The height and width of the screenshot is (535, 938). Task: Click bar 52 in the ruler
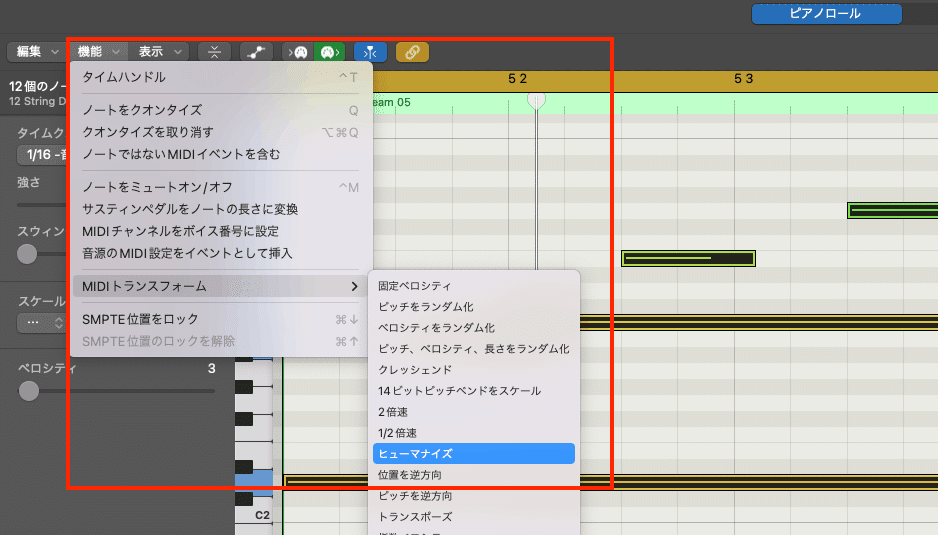[x=517, y=79]
